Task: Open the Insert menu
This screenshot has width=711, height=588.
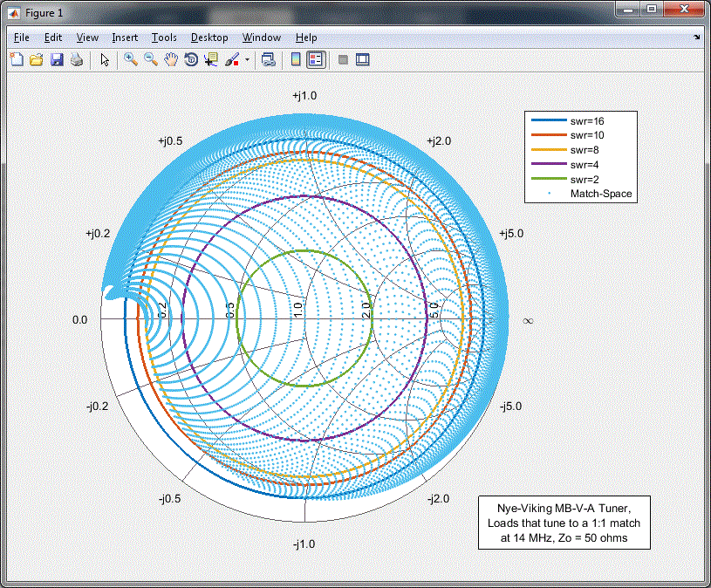Action: point(125,38)
